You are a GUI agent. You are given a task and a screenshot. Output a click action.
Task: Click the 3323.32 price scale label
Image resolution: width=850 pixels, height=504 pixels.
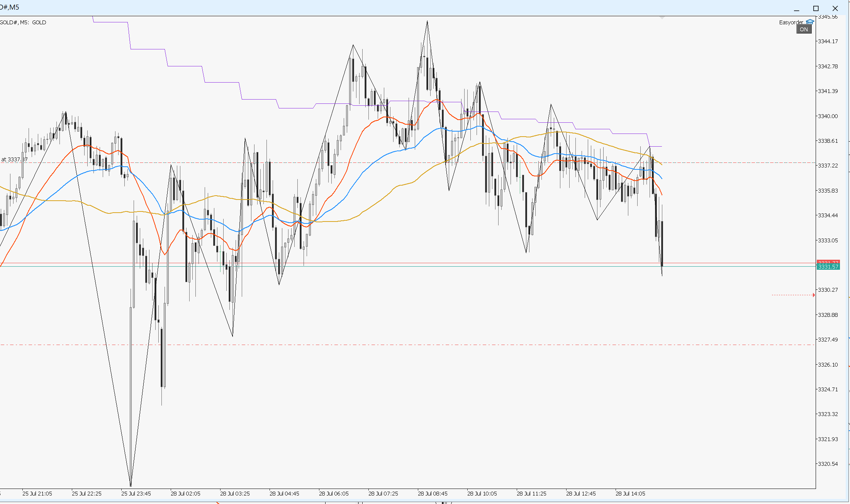[x=828, y=414]
